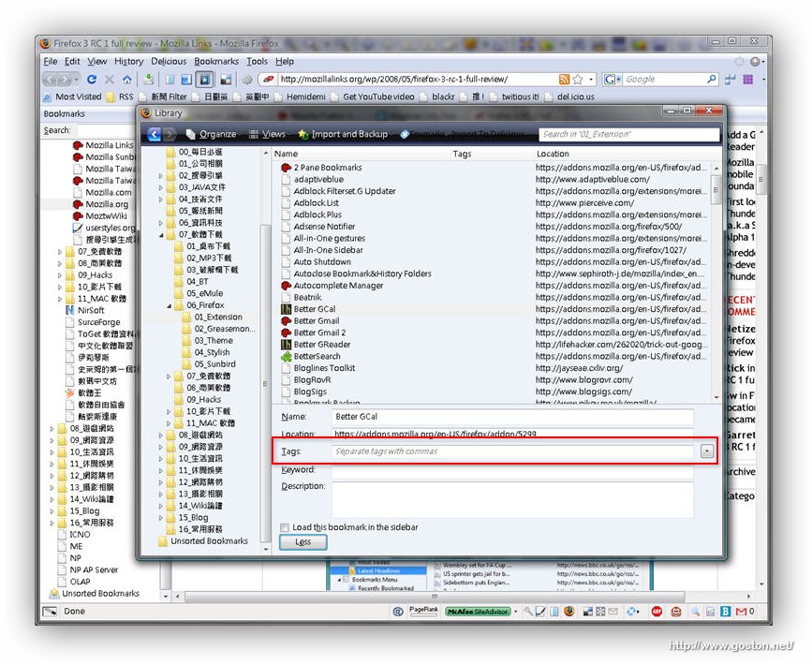Click the Adblock Plus icon in status bar

coord(657,612)
